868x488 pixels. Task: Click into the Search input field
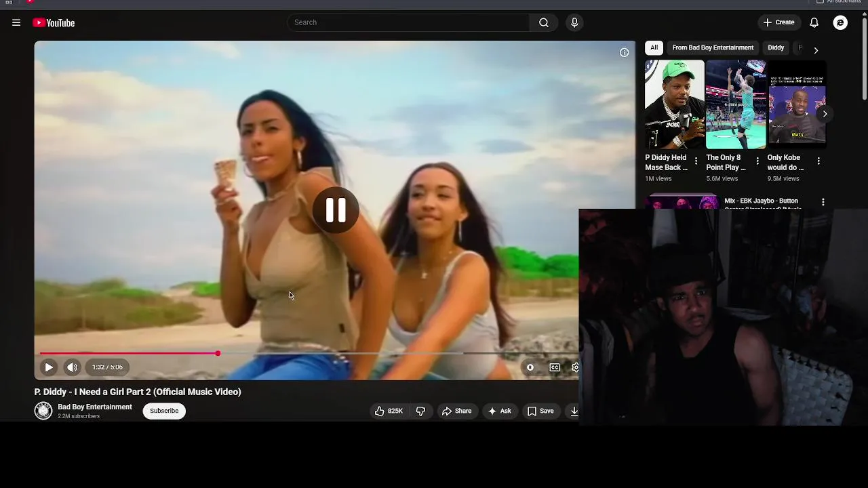[x=409, y=22]
